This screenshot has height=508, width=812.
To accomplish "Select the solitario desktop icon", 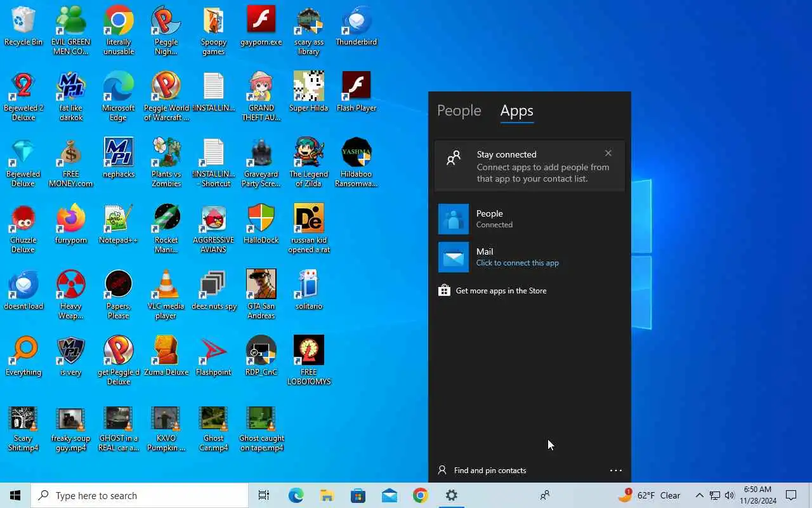I will (x=309, y=291).
